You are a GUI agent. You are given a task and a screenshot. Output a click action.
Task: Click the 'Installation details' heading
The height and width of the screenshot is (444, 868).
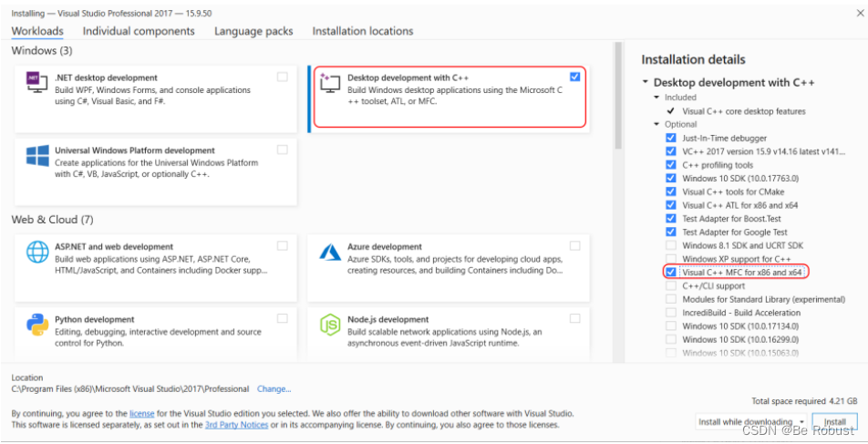693,60
